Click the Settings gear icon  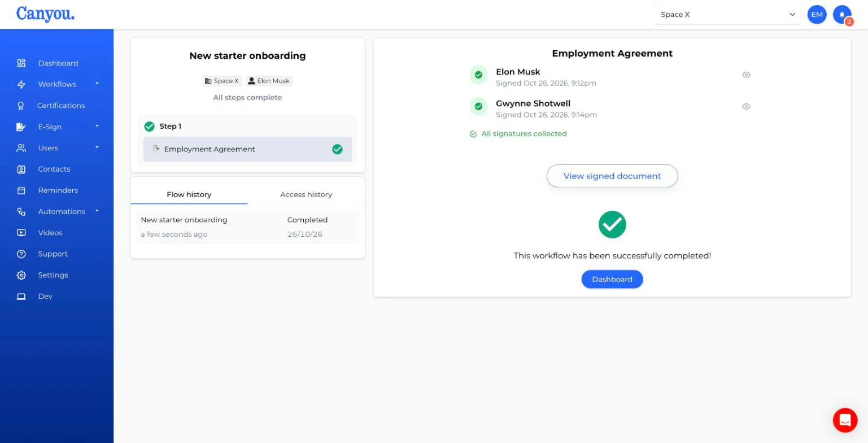point(21,275)
